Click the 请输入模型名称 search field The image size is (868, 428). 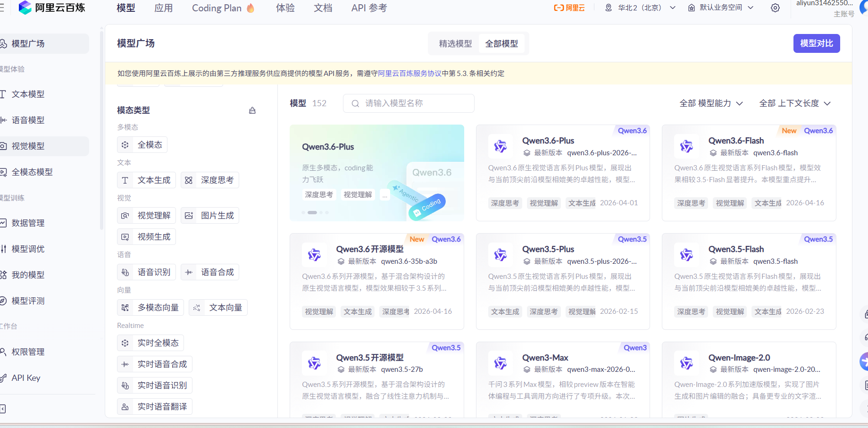pyautogui.click(x=409, y=103)
